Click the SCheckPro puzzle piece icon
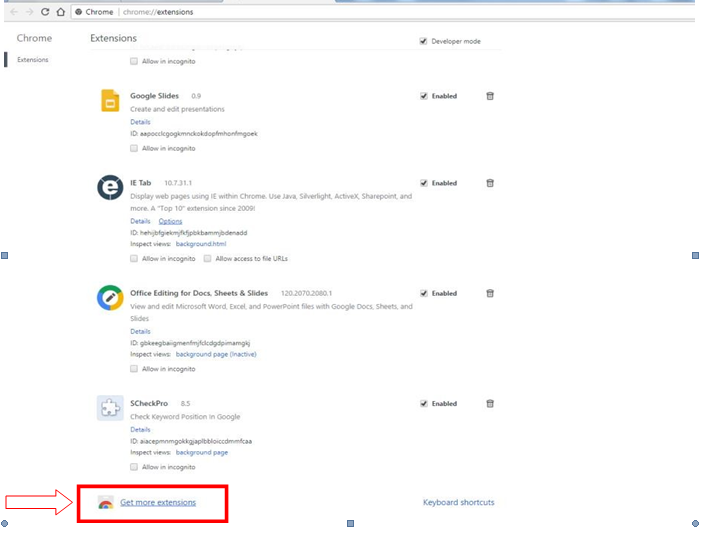The width and height of the screenshot is (707, 535). 110,408
